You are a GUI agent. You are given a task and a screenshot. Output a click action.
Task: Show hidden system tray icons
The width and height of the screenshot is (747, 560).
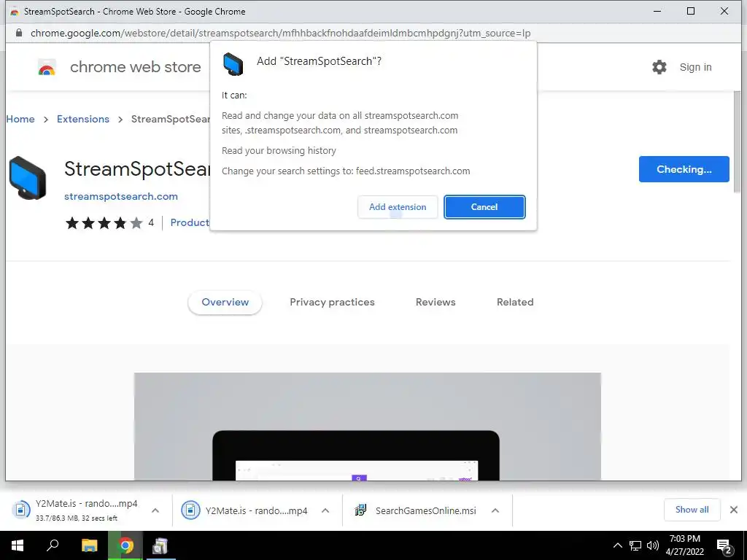click(x=617, y=545)
